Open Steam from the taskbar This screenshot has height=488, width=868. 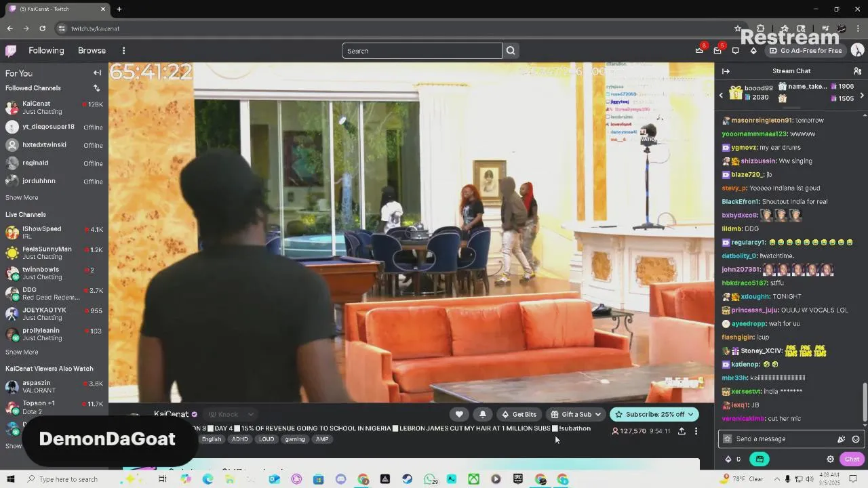point(407,479)
